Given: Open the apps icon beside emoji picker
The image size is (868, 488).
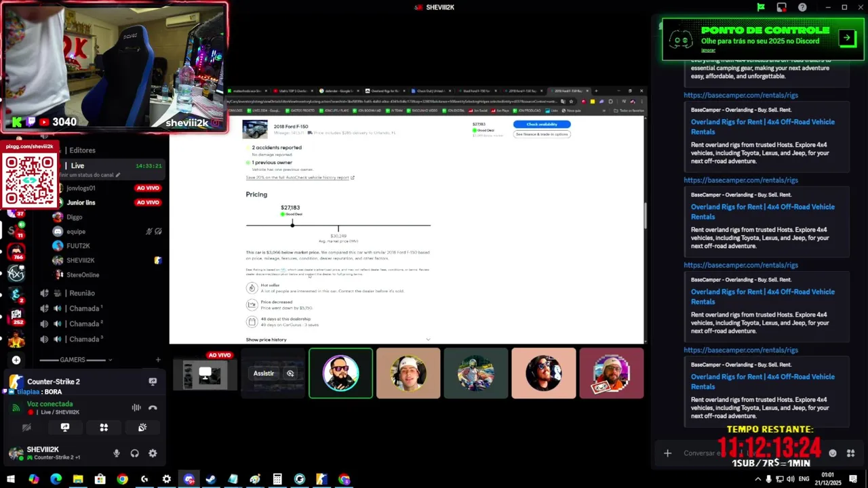Looking at the screenshot, I should 850,453.
